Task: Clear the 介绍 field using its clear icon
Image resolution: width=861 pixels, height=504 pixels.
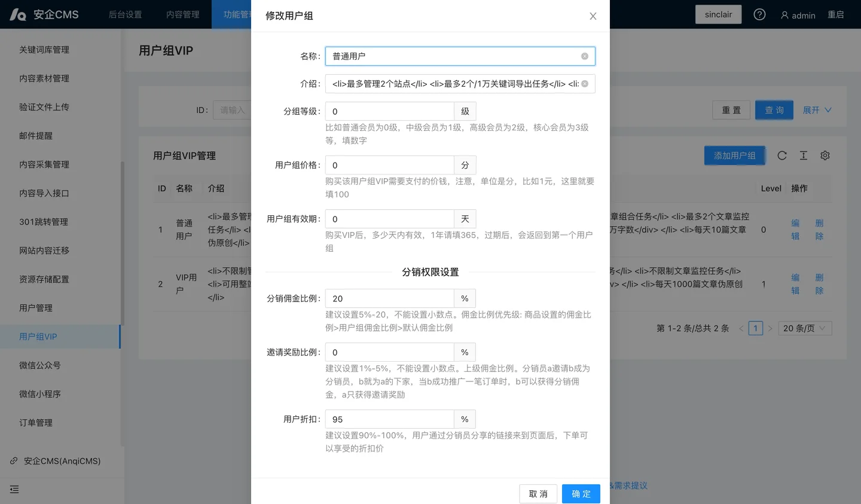Action: [584, 84]
